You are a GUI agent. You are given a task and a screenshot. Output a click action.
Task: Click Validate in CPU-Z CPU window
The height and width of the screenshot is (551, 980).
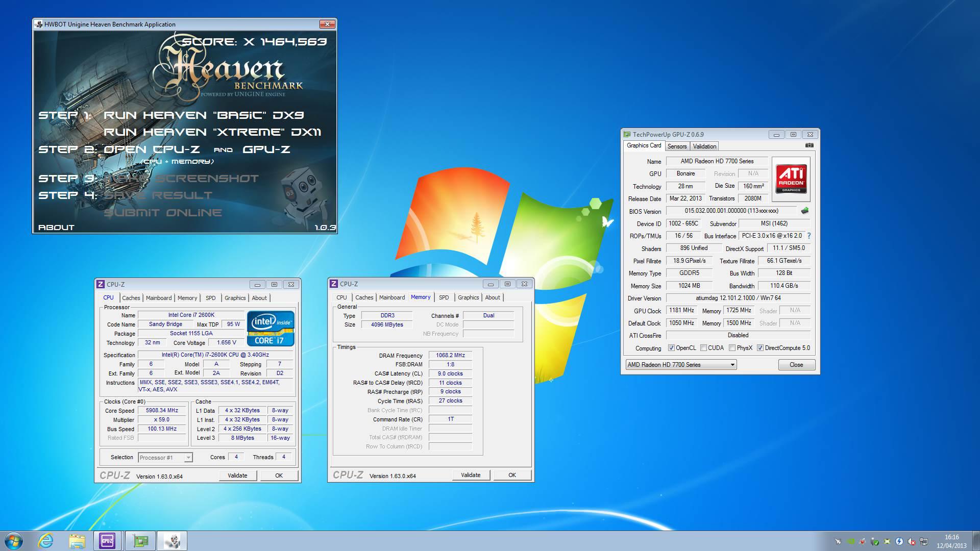[x=237, y=475]
